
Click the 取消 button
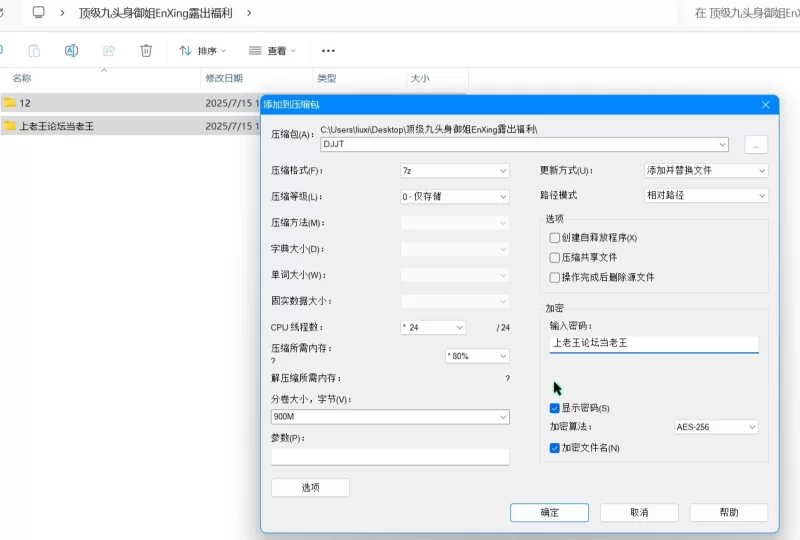[639, 512]
